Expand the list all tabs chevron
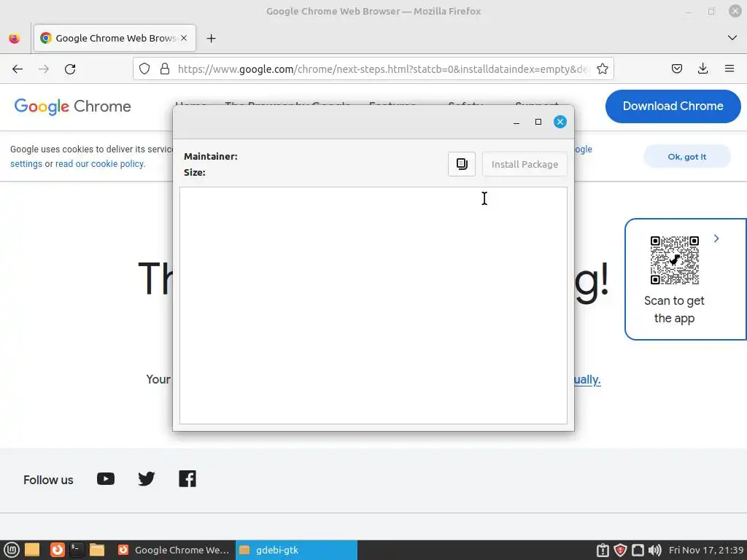The image size is (747, 560). tap(732, 38)
